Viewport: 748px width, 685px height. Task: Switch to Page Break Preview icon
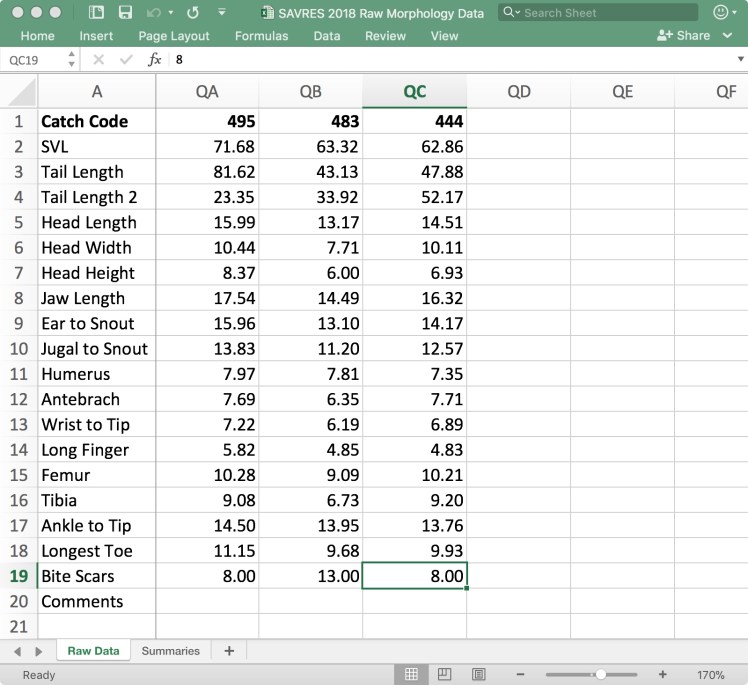[x=478, y=674]
